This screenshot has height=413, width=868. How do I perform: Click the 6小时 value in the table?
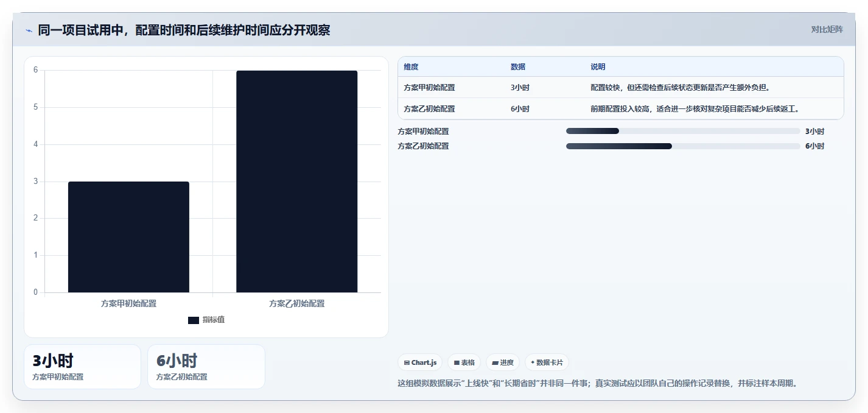pos(520,109)
